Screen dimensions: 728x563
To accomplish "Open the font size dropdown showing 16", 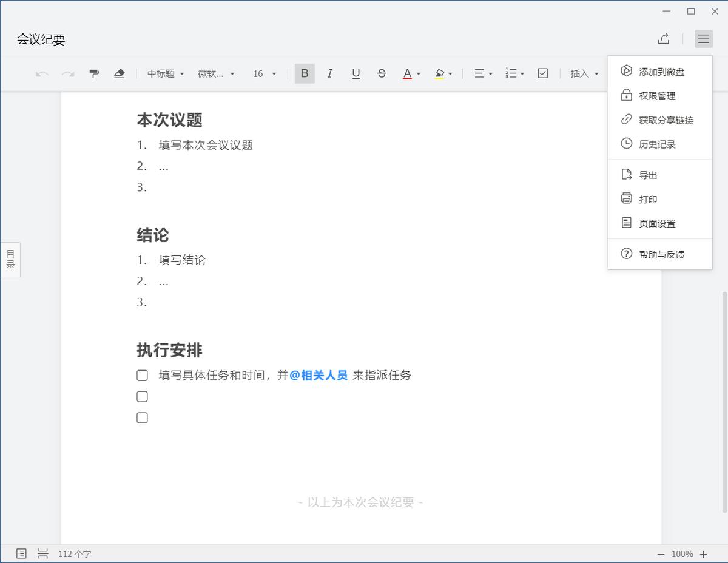I will coord(263,73).
